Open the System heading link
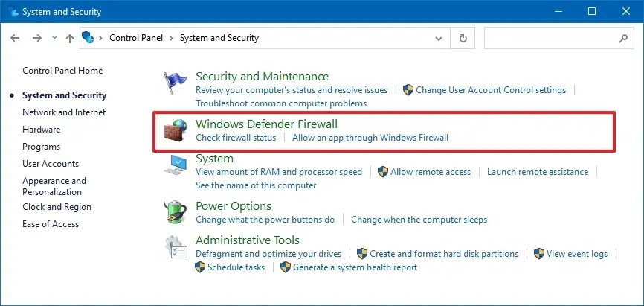The image size is (644, 306). point(214,159)
